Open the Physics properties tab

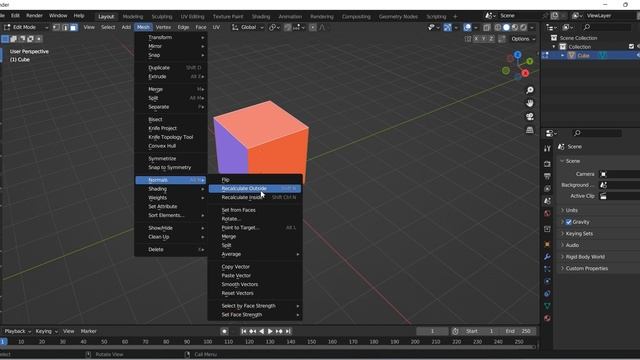547,281
